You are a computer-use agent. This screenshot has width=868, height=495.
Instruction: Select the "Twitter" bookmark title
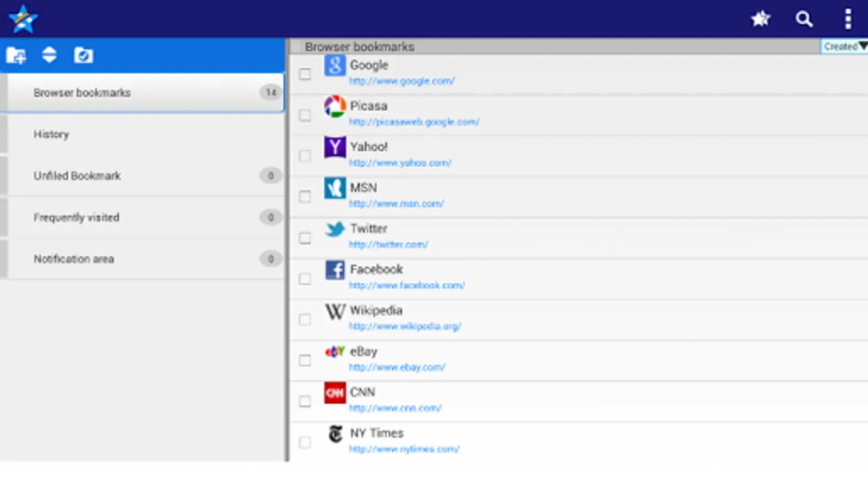(369, 228)
